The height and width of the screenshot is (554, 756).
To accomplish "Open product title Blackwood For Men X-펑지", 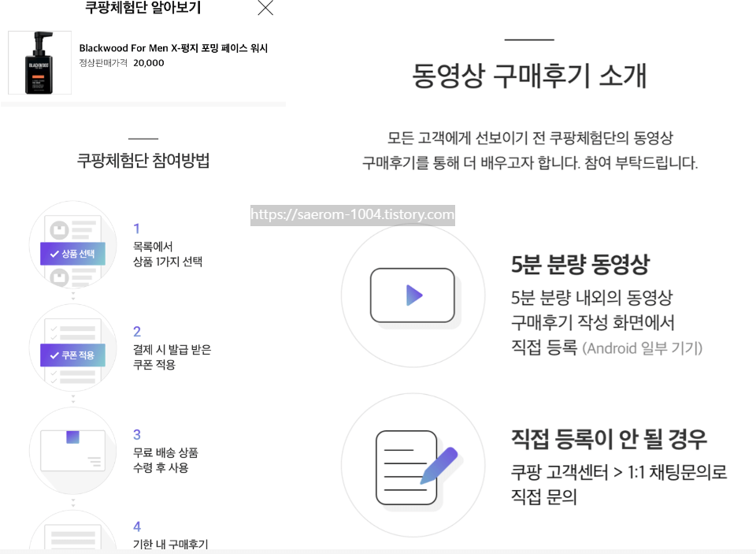I will 173,48.
